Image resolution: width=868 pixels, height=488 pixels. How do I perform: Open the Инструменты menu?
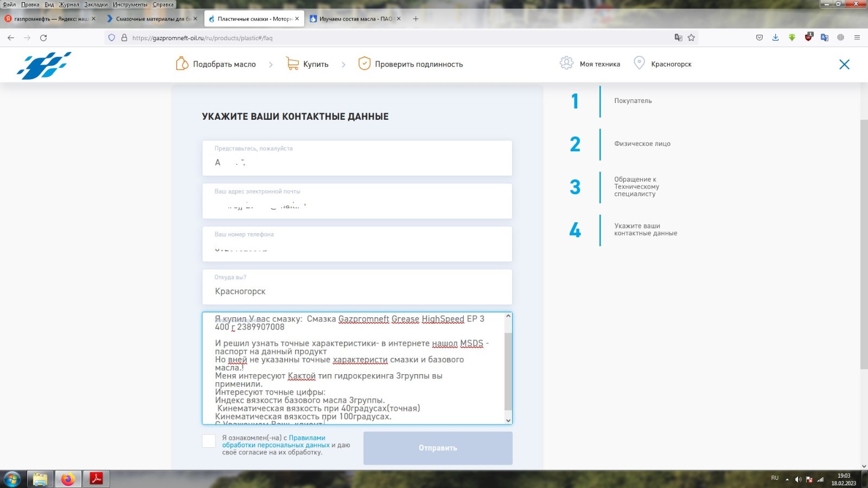coord(130,4)
